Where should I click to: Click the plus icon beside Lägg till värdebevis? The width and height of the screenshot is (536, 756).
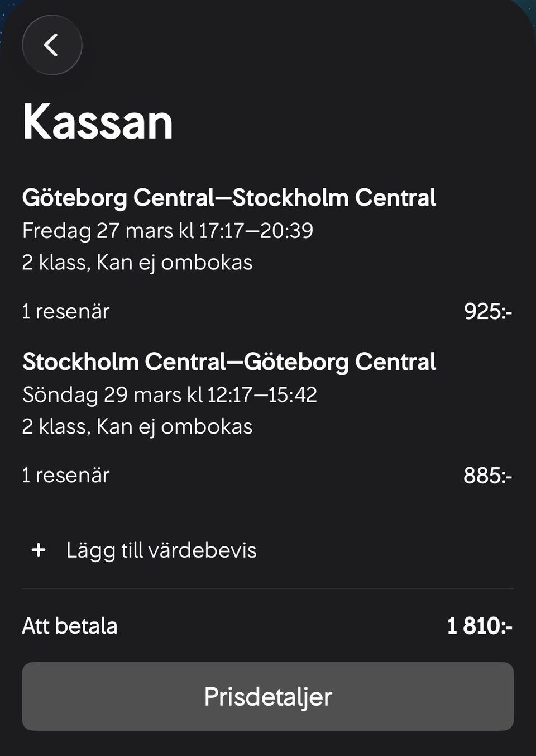[x=39, y=550]
